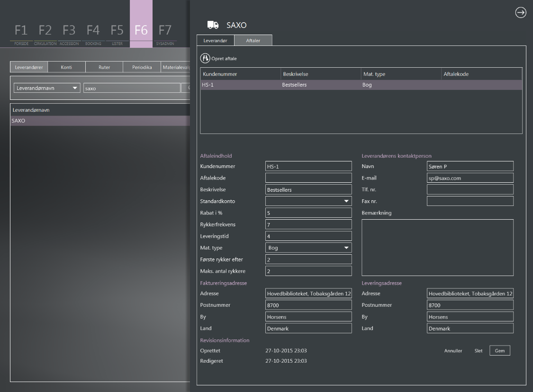The image size is (533, 392).
Task: Click the Annuller button
Action: (x=453, y=350)
